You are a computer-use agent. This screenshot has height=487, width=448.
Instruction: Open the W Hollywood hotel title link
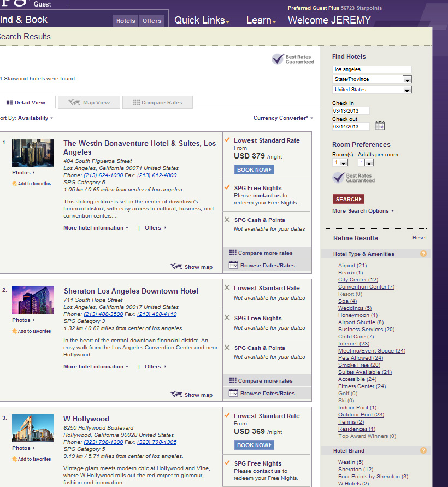coord(86,419)
